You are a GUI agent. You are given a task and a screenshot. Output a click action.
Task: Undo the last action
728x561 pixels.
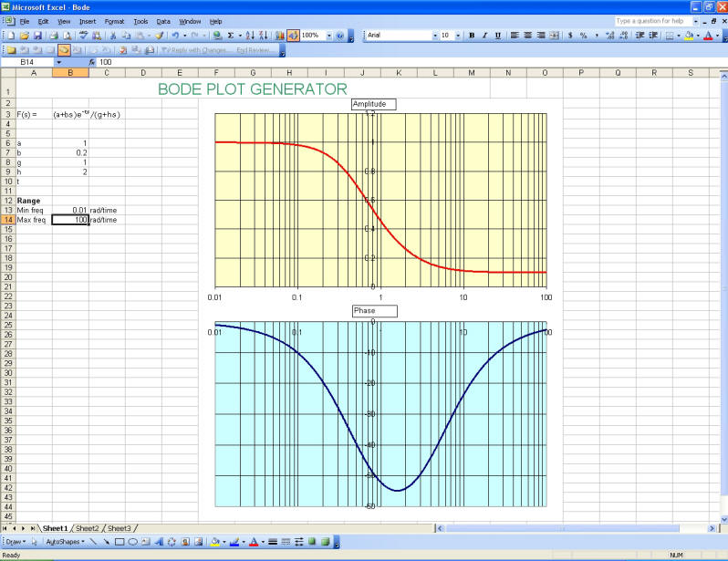175,36
